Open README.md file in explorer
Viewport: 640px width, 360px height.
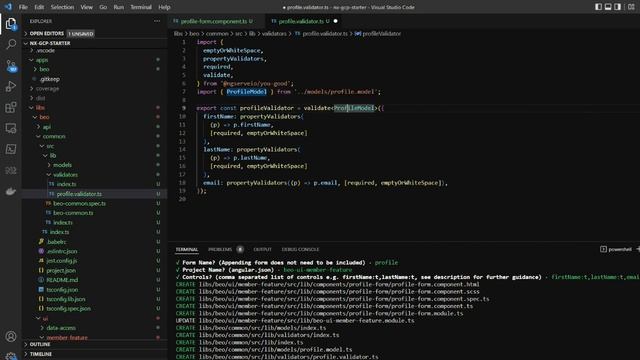62,280
